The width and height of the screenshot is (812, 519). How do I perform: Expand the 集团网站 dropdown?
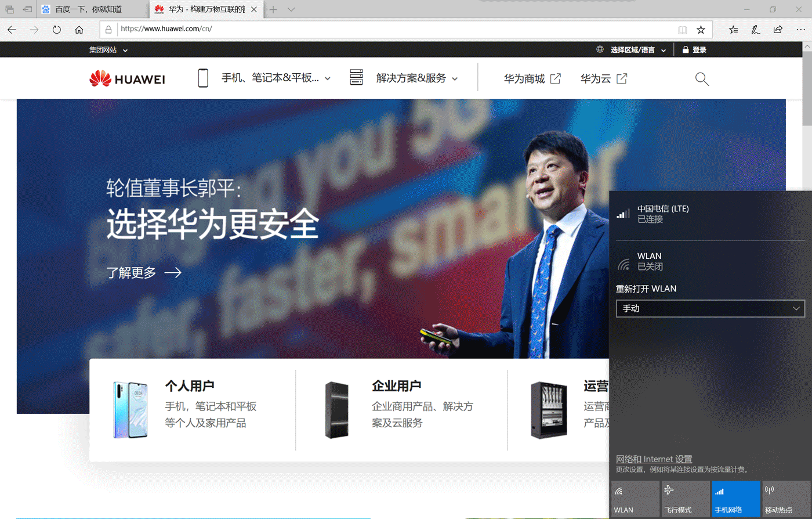coord(108,50)
